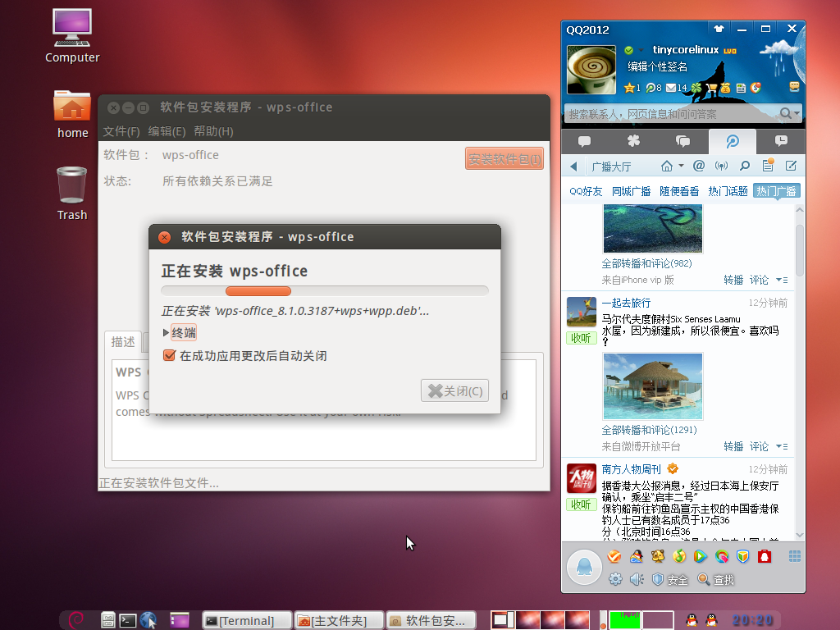Toggle the QQ sound speaker icon
This screenshot has height=630, width=840.
(x=637, y=579)
